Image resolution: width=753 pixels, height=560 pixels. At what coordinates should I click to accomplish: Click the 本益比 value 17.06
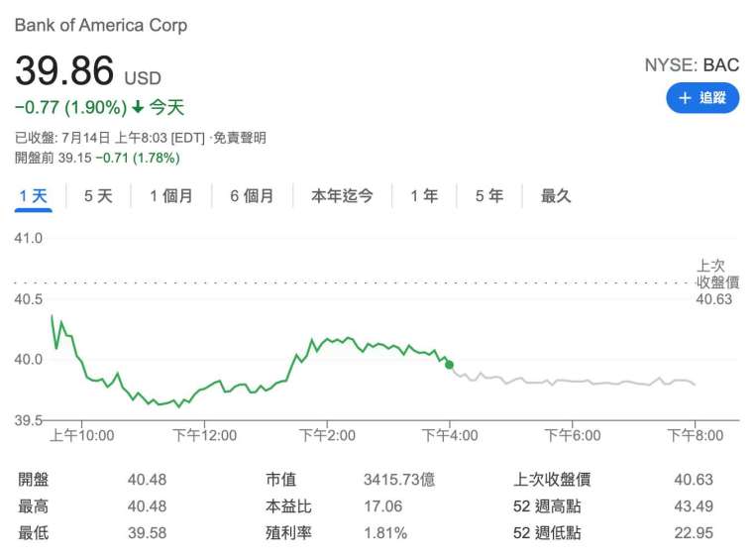pyautogui.click(x=382, y=506)
